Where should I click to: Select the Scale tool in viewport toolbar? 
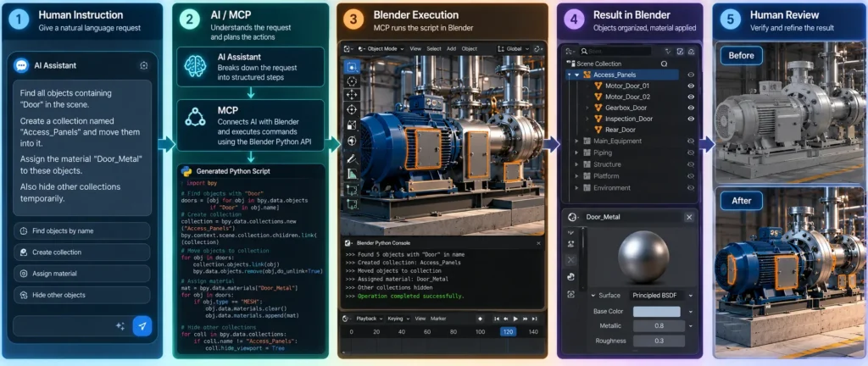point(352,125)
